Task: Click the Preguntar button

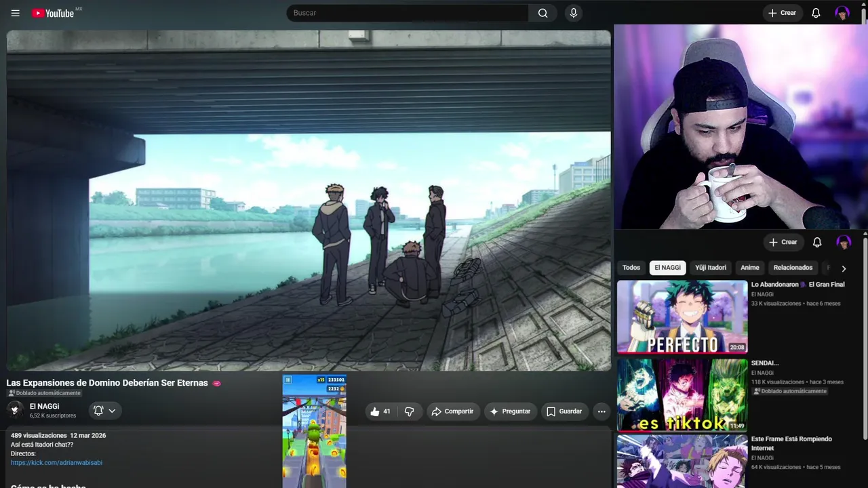Action: click(x=510, y=411)
